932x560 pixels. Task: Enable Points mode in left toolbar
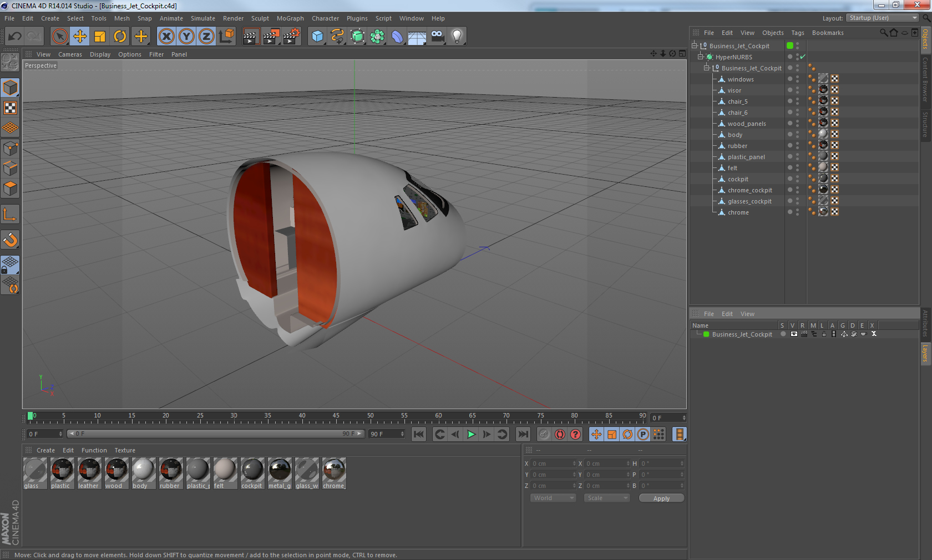click(x=11, y=149)
